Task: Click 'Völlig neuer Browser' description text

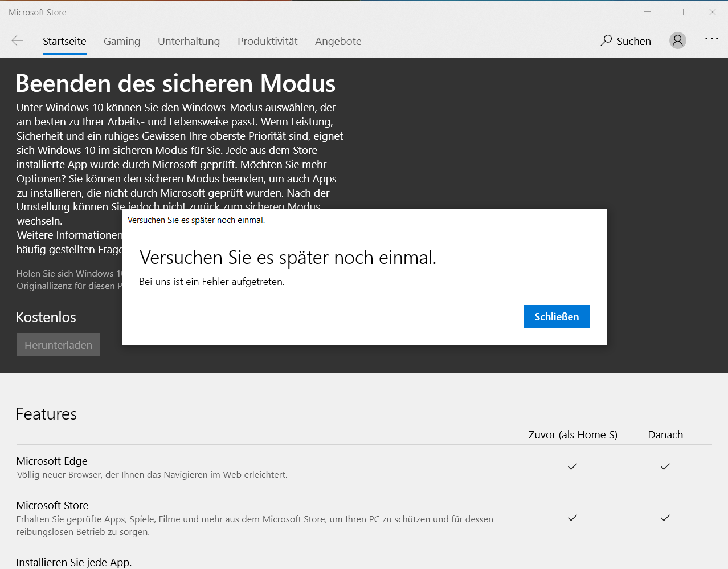Action: click(152, 474)
